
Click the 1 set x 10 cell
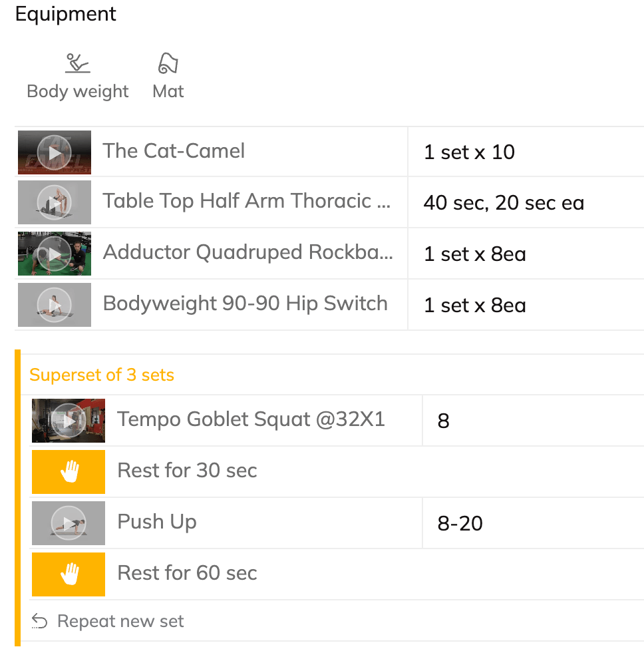(469, 152)
